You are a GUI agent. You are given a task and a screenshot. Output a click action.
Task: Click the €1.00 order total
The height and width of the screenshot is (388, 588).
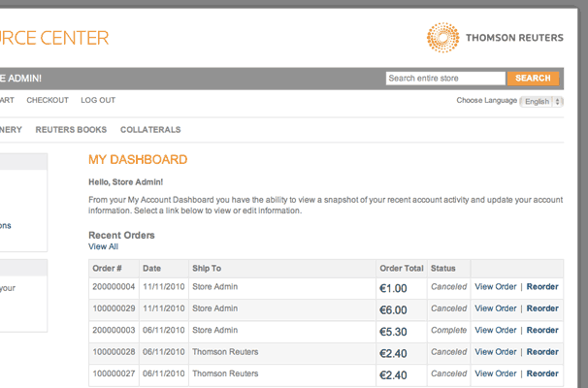click(x=393, y=288)
